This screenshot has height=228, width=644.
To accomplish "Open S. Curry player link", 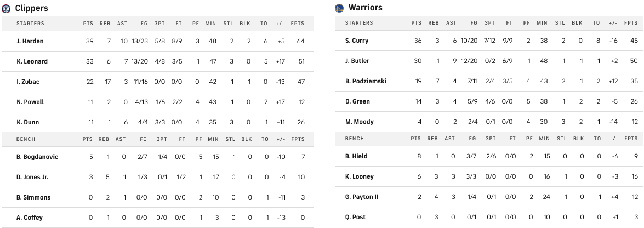I will point(357,41).
